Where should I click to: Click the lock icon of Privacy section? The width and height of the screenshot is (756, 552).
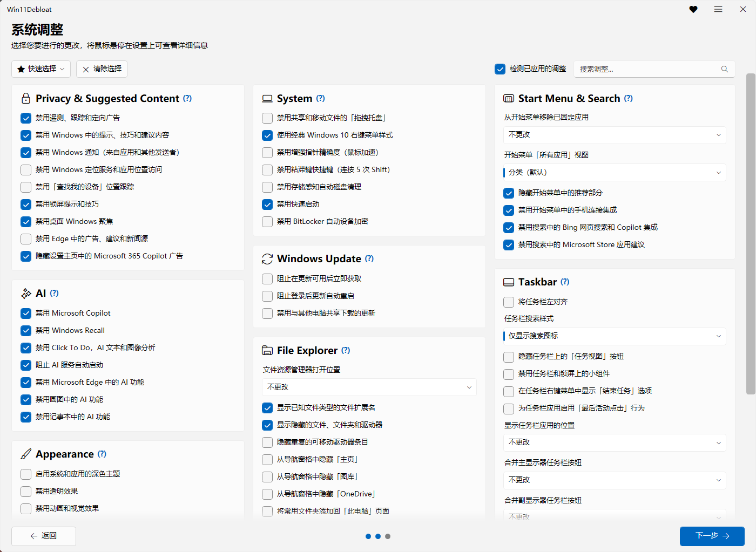click(x=26, y=98)
